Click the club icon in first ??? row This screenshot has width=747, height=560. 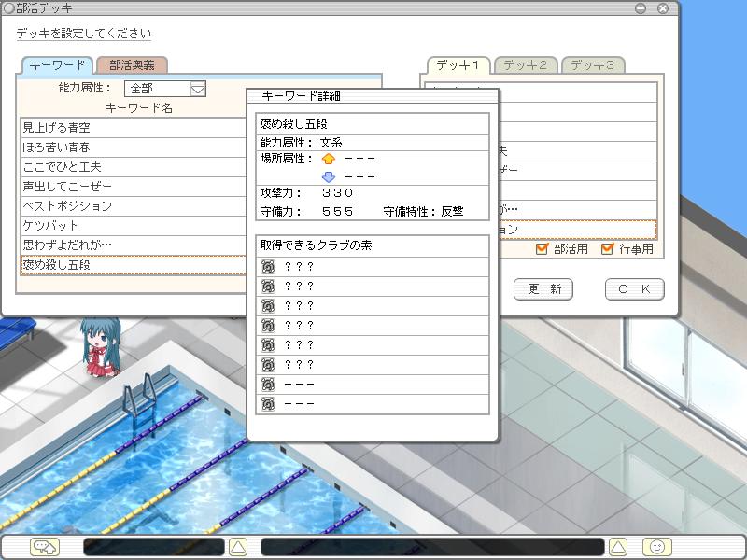[268, 267]
